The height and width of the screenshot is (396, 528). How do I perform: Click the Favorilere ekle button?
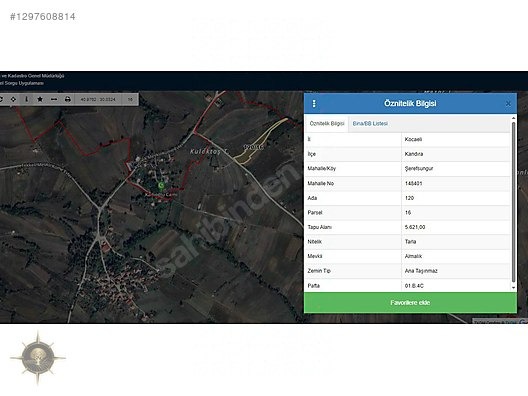click(x=410, y=302)
